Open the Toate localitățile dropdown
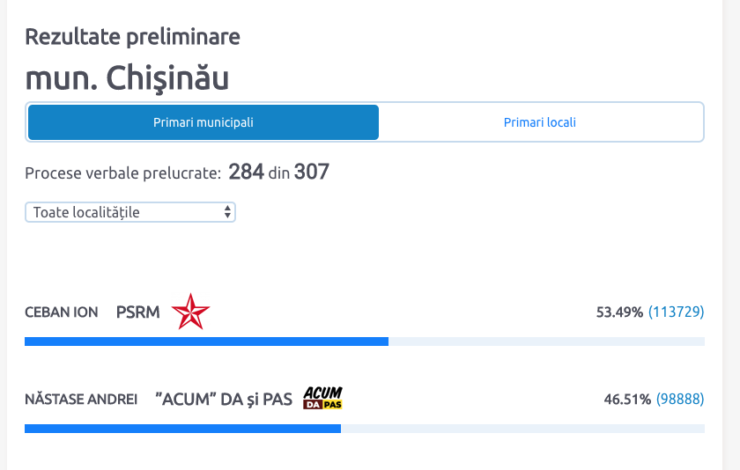Viewport: 740px width, 470px height. tap(130, 212)
